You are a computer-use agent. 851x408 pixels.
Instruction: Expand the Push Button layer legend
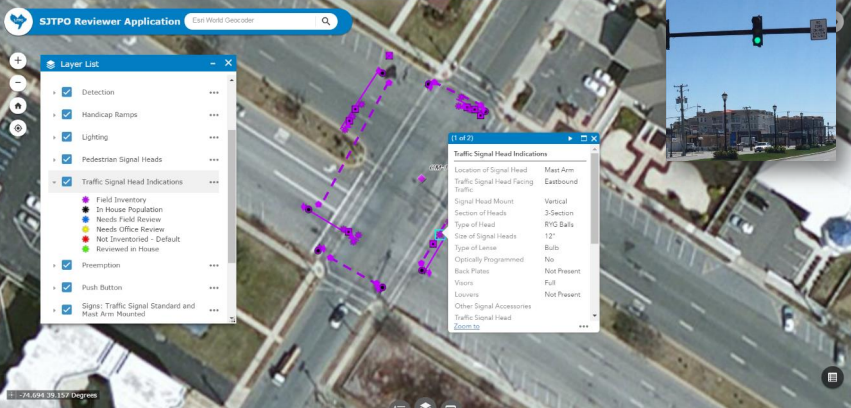[54, 288]
